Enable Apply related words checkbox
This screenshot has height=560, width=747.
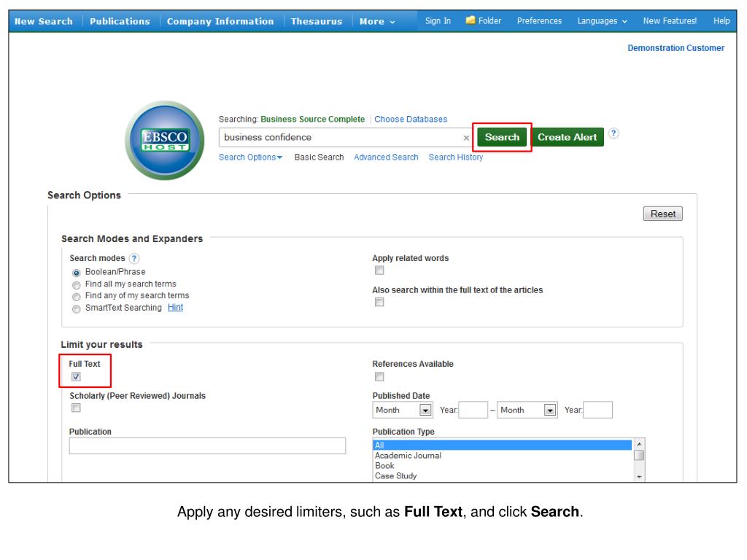[x=379, y=270]
